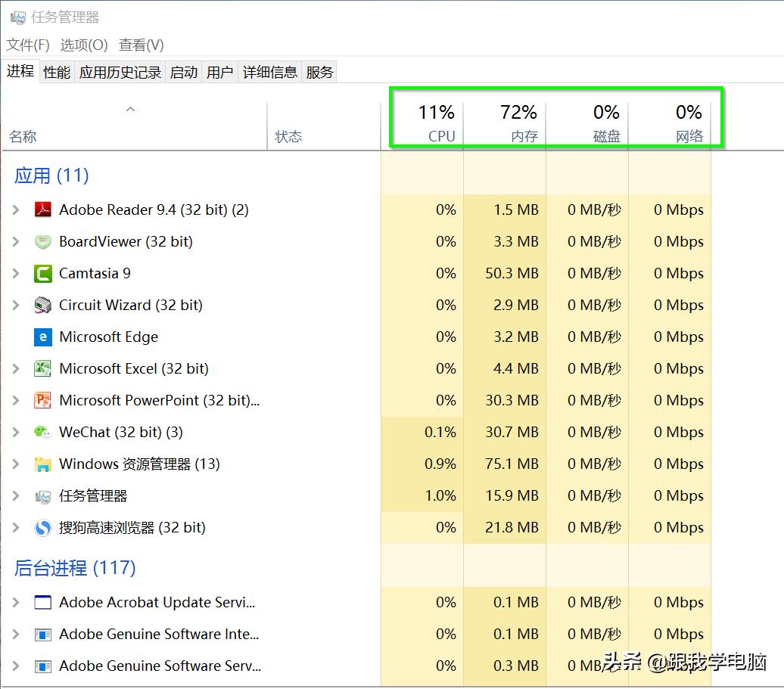Expand the Windows 资源管理器 process group
This screenshot has width=784, height=689.
point(17,464)
